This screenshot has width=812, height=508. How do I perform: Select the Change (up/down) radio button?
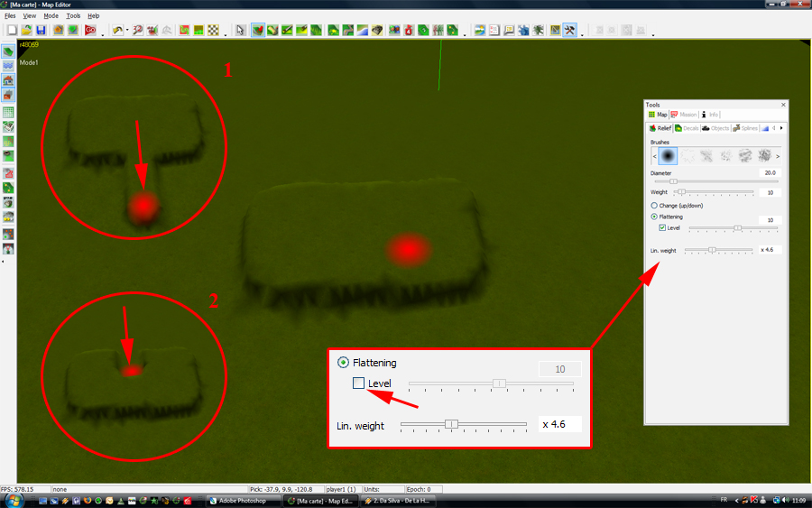(x=654, y=206)
